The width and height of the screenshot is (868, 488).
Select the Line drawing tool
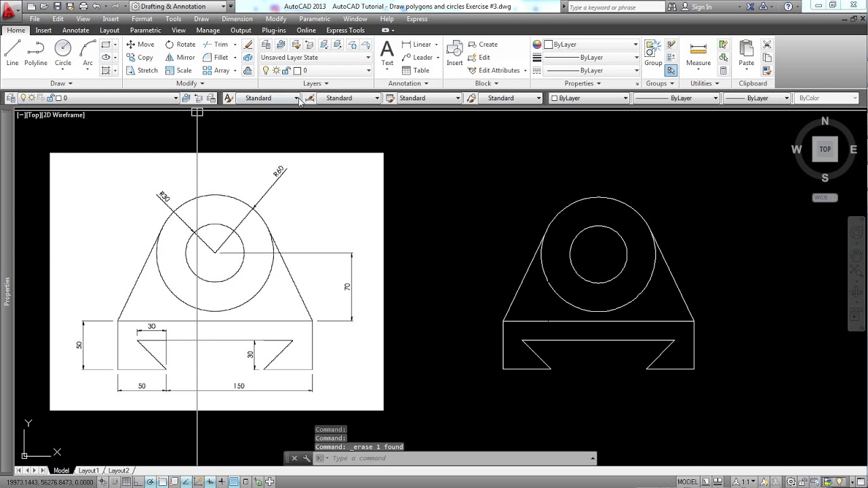pyautogui.click(x=12, y=53)
